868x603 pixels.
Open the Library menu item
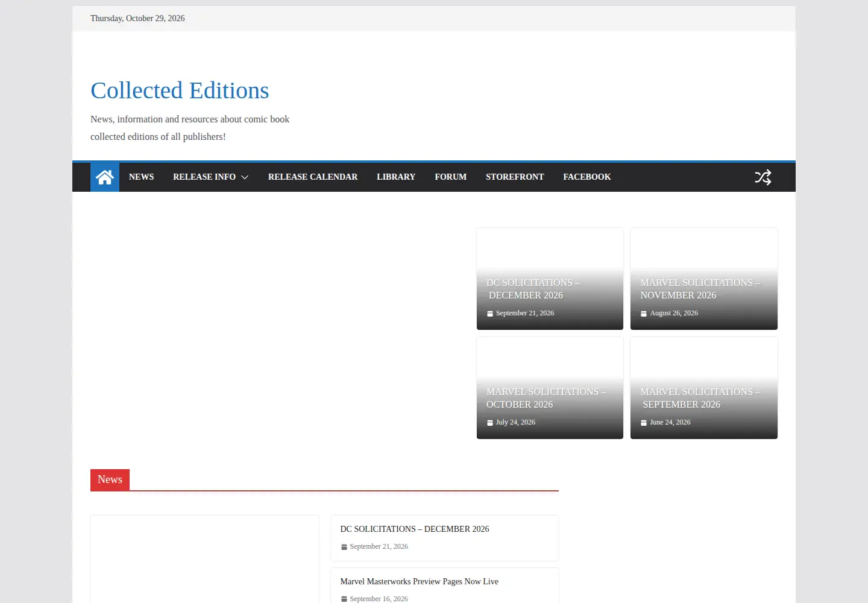(396, 177)
